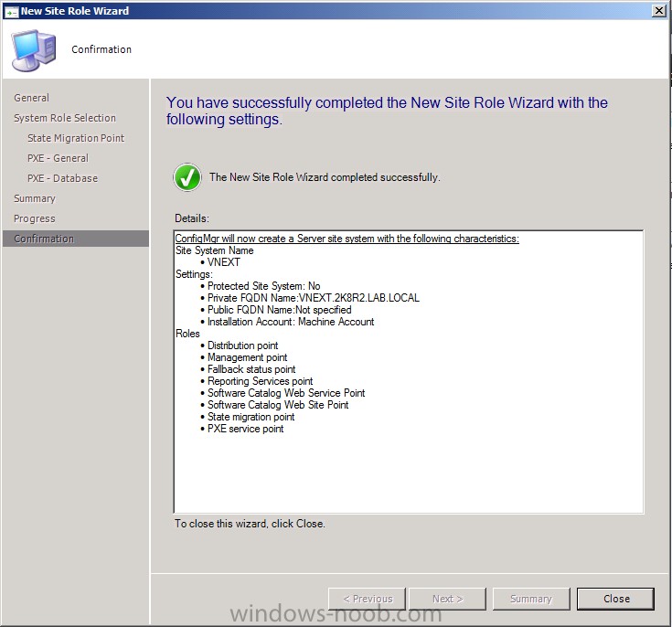The width and height of the screenshot is (672, 627).
Task: Click the 'Fallback status point' role entry
Action: click(251, 369)
